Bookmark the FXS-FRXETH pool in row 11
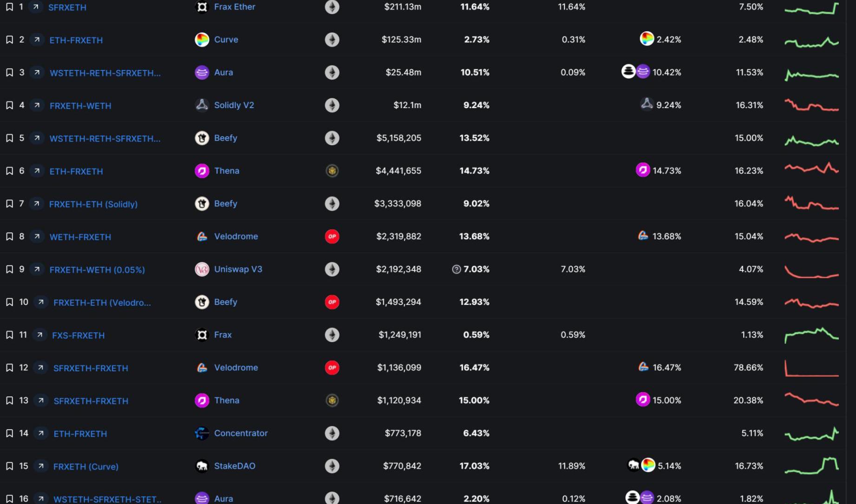Screen dimensions: 856x504 coord(9,335)
